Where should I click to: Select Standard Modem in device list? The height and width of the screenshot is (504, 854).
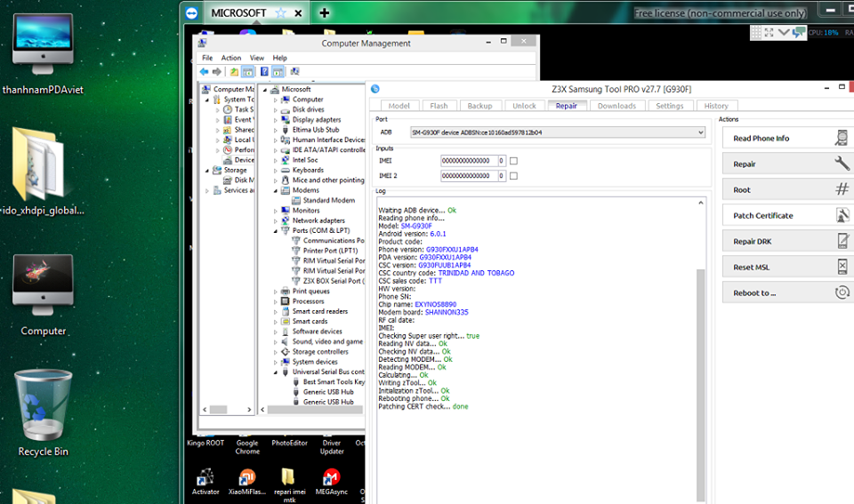(x=324, y=200)
